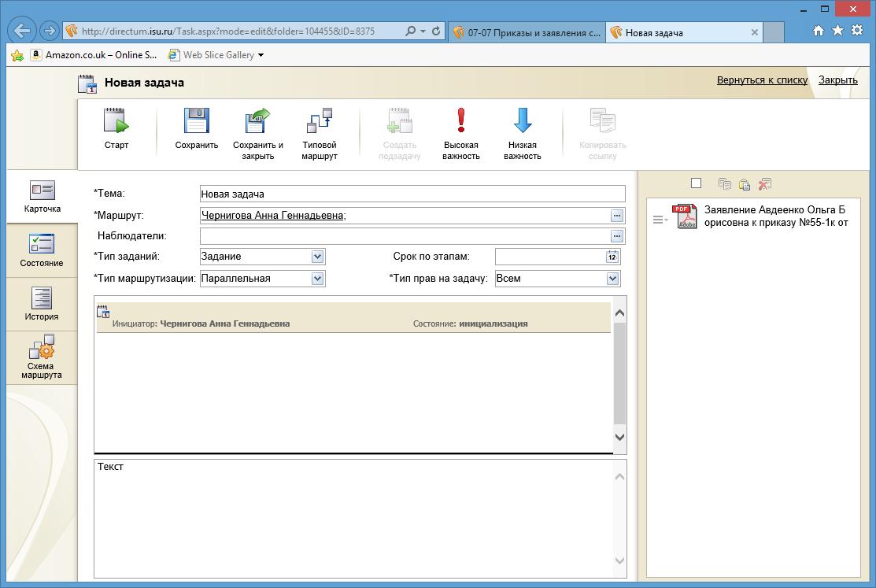
Task: Open the Тип прав на задачу dropdown
Action: click(612, 279)
